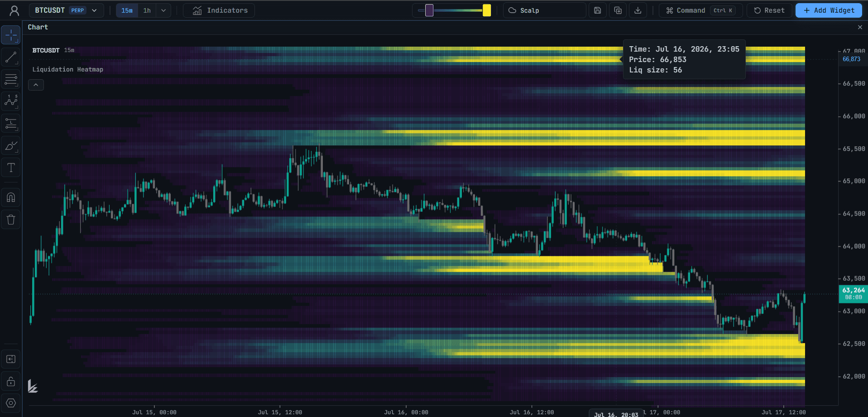This screenshot has height=417, width=868.
Task: Open the BTCUSDT symbol selector dropdown
Action: tap(67, 10)
